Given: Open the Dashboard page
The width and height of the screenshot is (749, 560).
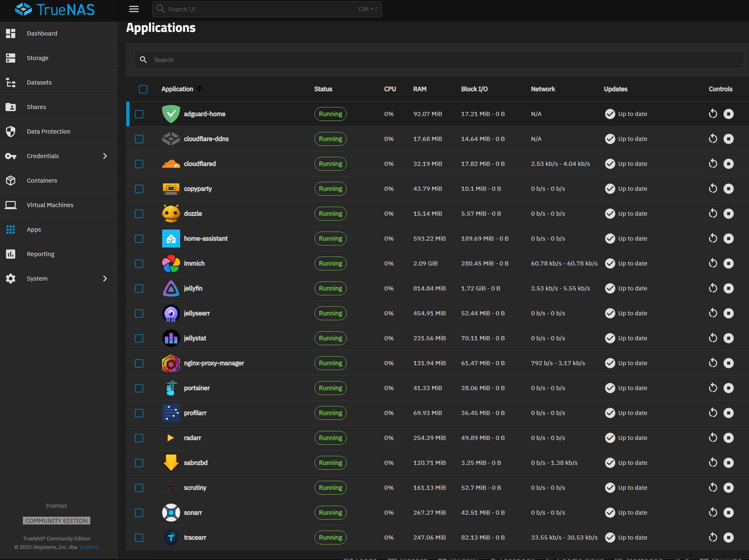Looking at the screenshot, I should point(59,33).
